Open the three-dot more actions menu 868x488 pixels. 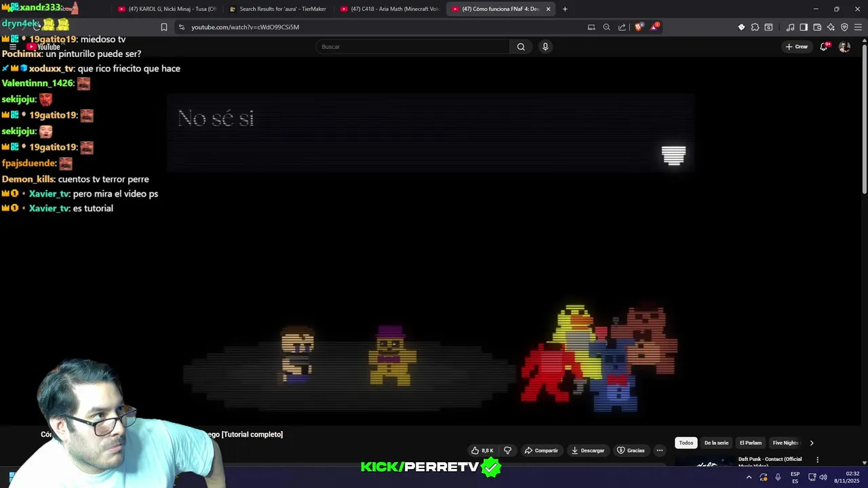[x=659, y=451]
